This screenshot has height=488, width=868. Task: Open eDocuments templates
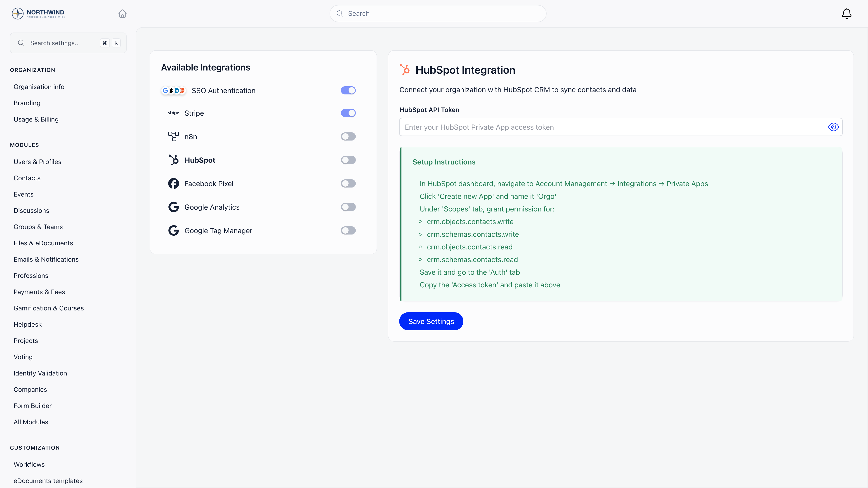(x=48, y=481)
